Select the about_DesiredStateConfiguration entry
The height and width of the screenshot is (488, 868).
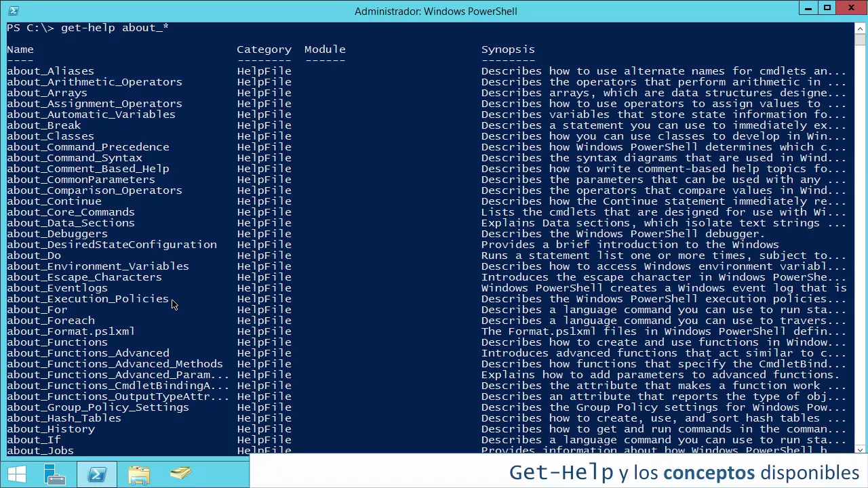(111, 245)
